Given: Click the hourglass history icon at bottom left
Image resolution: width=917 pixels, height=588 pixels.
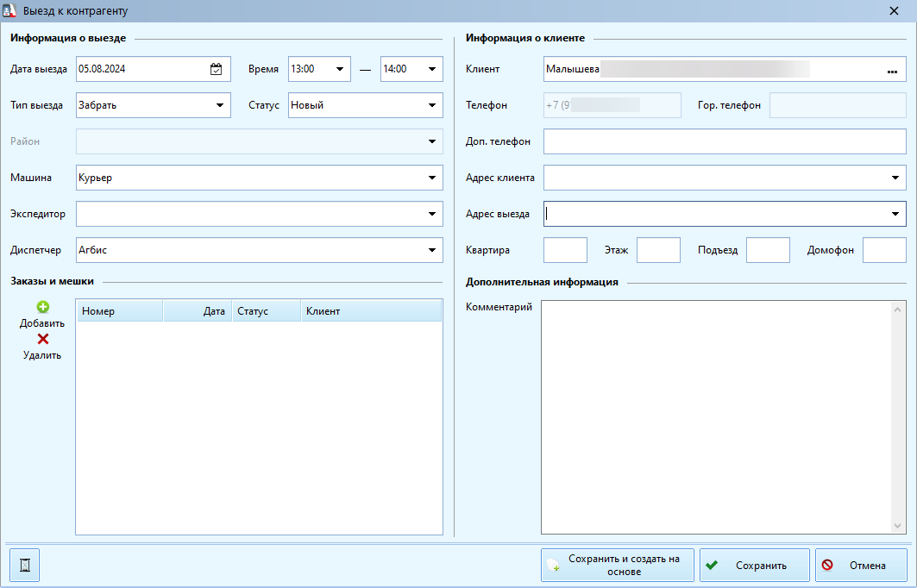Looking at the screenshot, I should (x=25, y=566).
